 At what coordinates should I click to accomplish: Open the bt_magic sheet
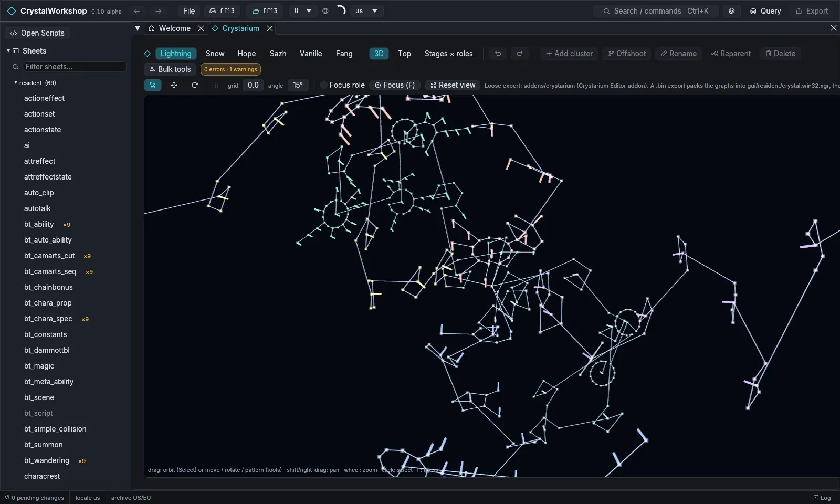point(39,366)
